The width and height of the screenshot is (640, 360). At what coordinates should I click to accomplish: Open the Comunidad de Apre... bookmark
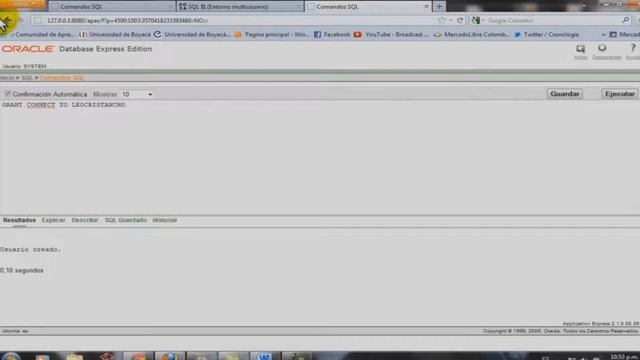[x=43, y=35]
